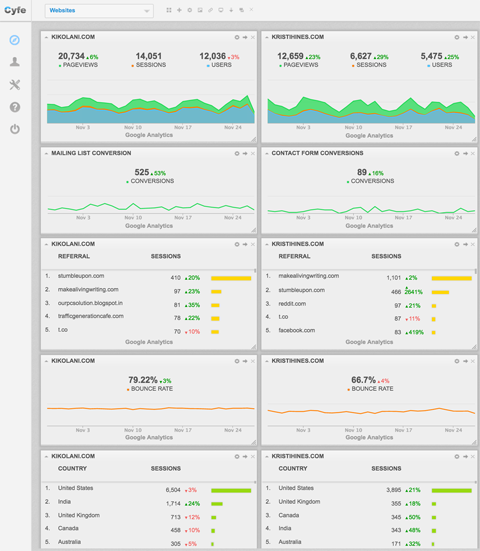Collapse the Mailing List Conversion widget caret

tap(46, 154)
